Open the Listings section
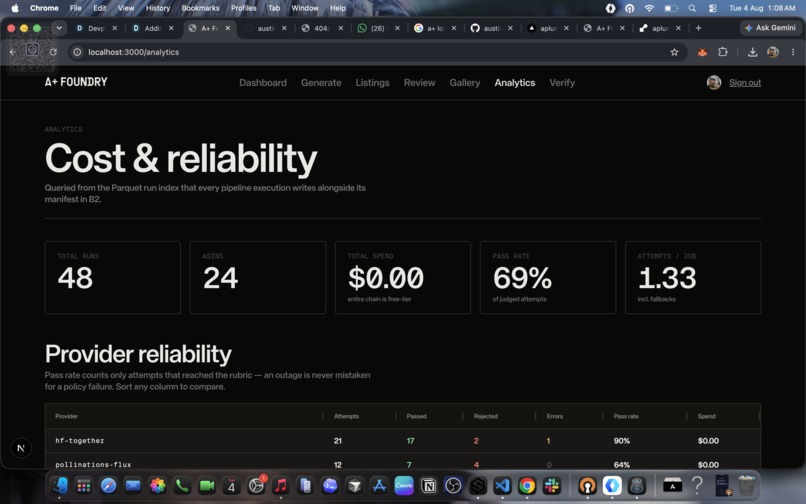806x504 pixels. [x=372, y=83]
